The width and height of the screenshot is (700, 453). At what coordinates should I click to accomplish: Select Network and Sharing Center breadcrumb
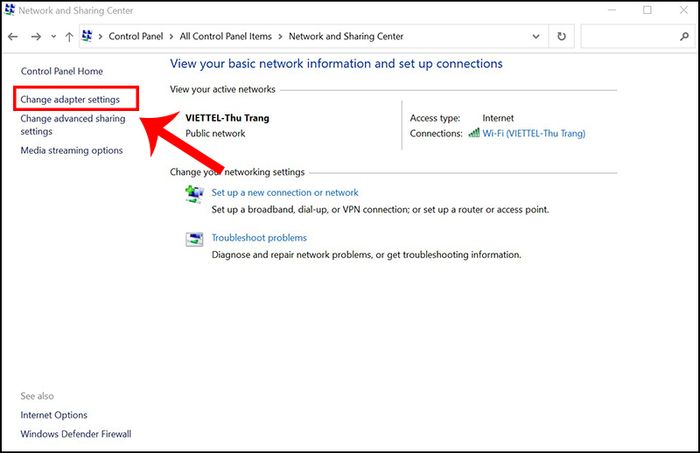[346, 36]
